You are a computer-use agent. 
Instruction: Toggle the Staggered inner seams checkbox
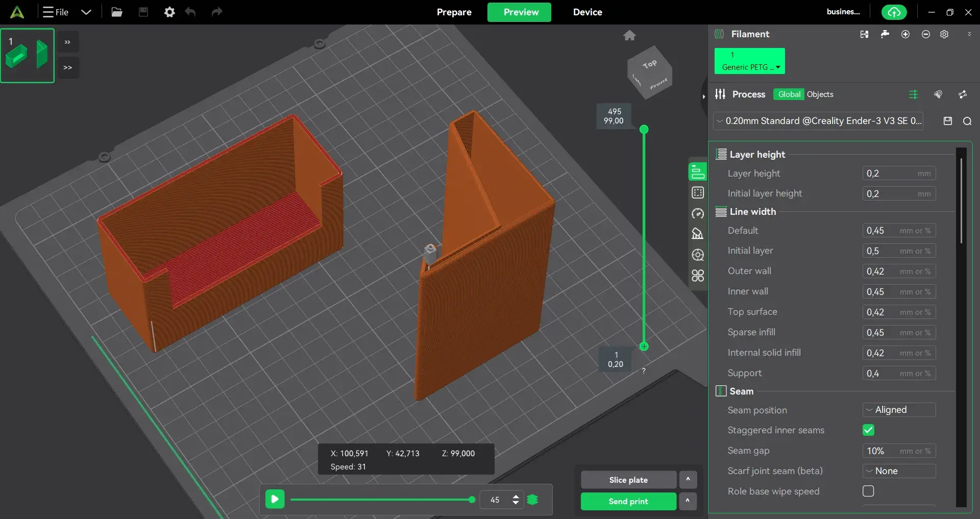coord(868,430)
